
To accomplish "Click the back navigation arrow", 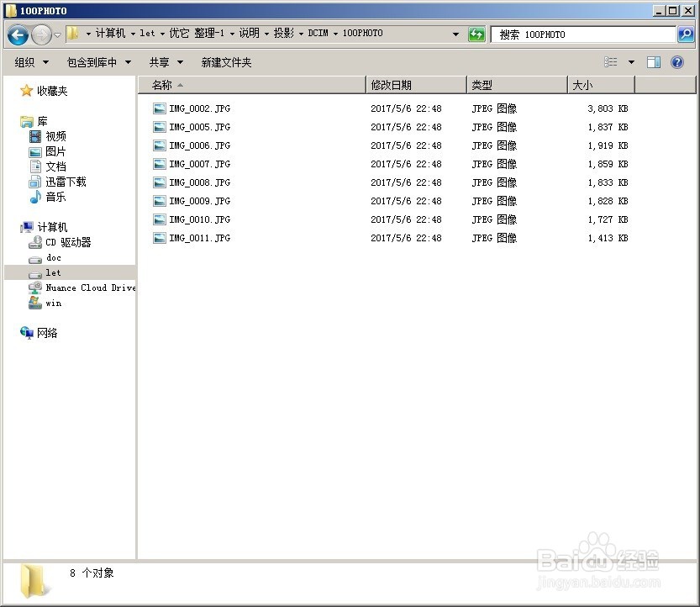I will tap(16, 34).
